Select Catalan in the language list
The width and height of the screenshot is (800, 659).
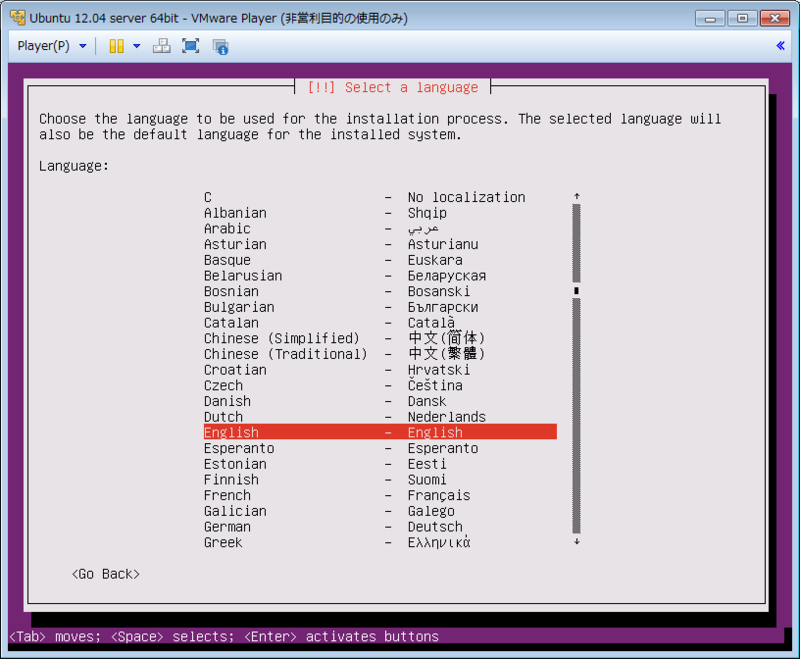380,323
